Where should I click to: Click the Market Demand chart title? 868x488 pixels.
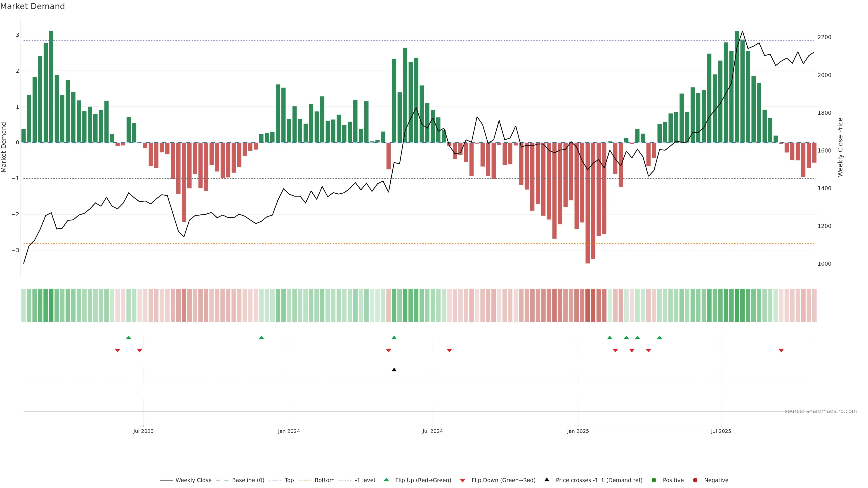tap(32, 6)
